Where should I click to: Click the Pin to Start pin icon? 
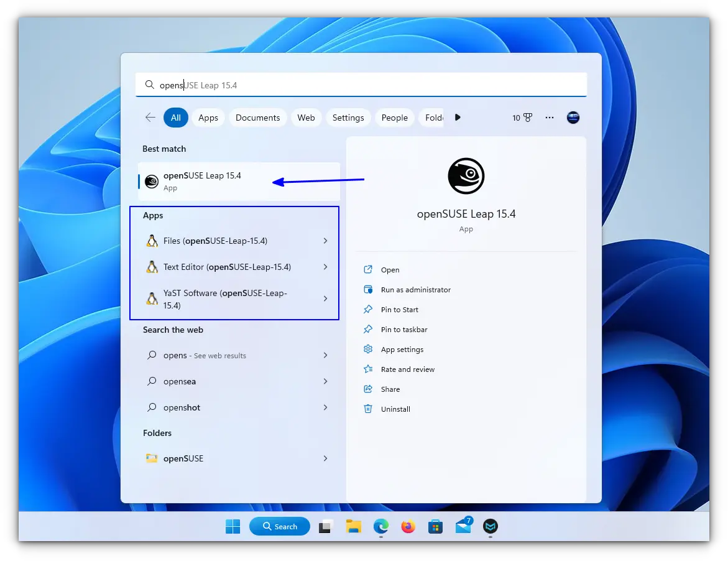pyautogui.click(x=367, y=309)
